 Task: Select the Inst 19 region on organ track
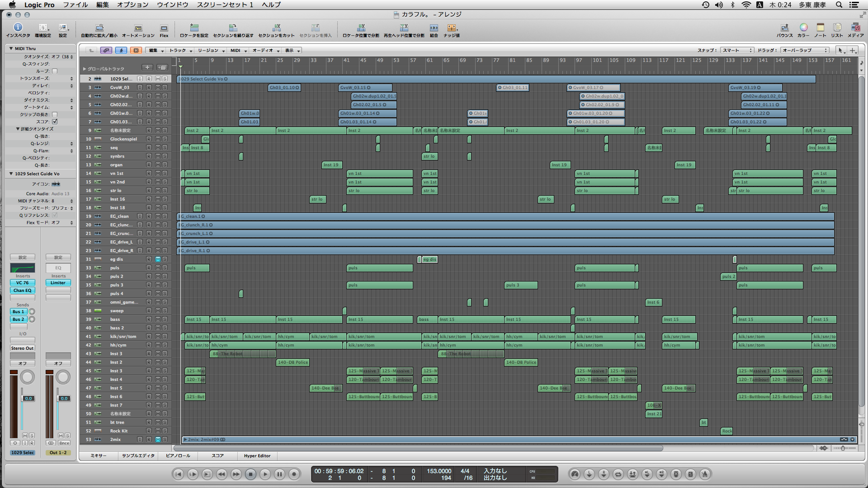tap(331, 165)
